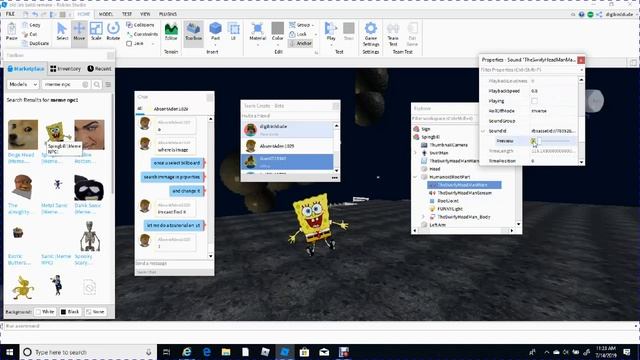Select Black background option

pyautogui.click(x=70, y=311)
